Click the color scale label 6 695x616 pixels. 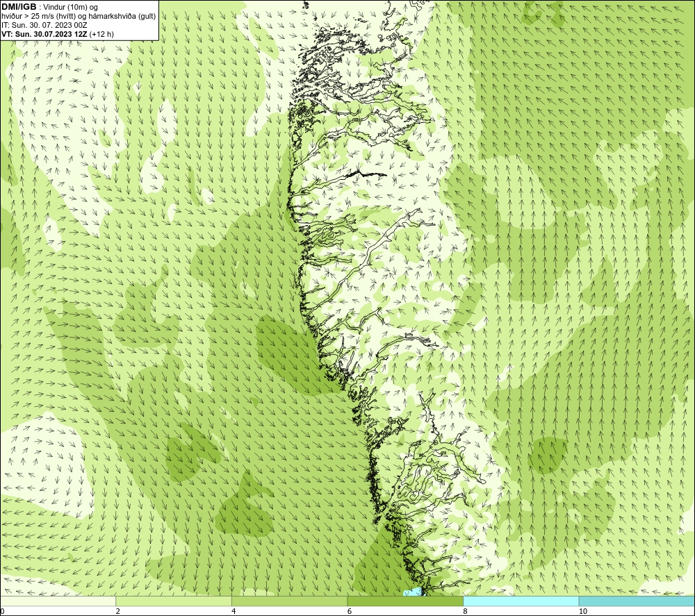click(x=350, y=611)
